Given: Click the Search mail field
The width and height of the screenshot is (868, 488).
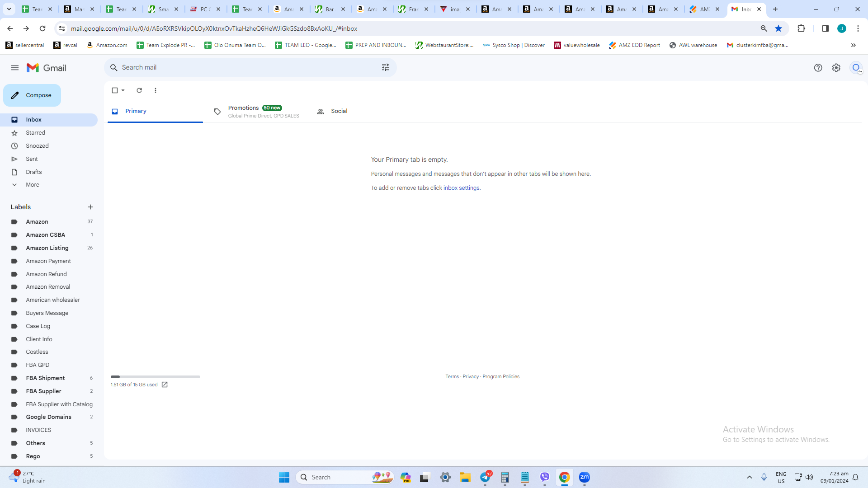Looking at the screenshot, I should (x=250, y=67).
